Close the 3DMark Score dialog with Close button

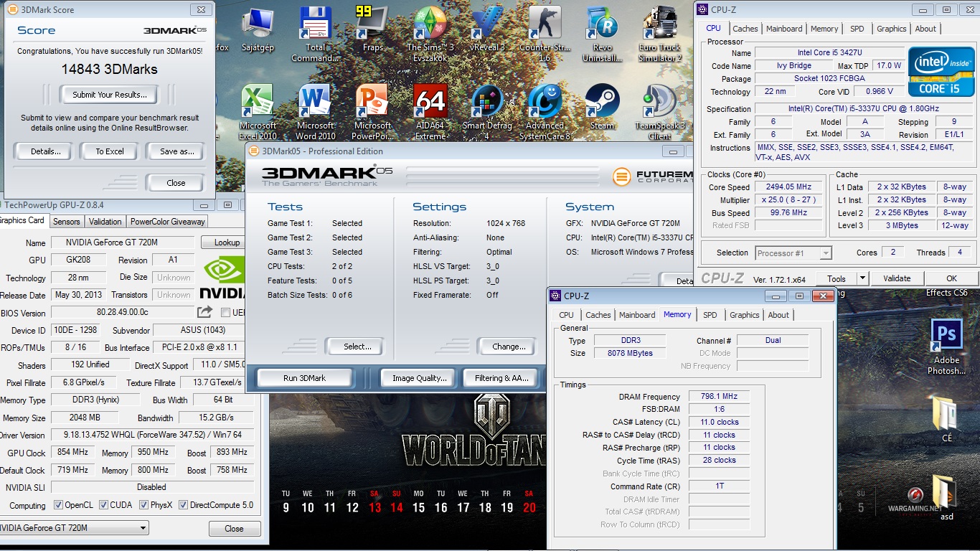click(x=176, y=183)
